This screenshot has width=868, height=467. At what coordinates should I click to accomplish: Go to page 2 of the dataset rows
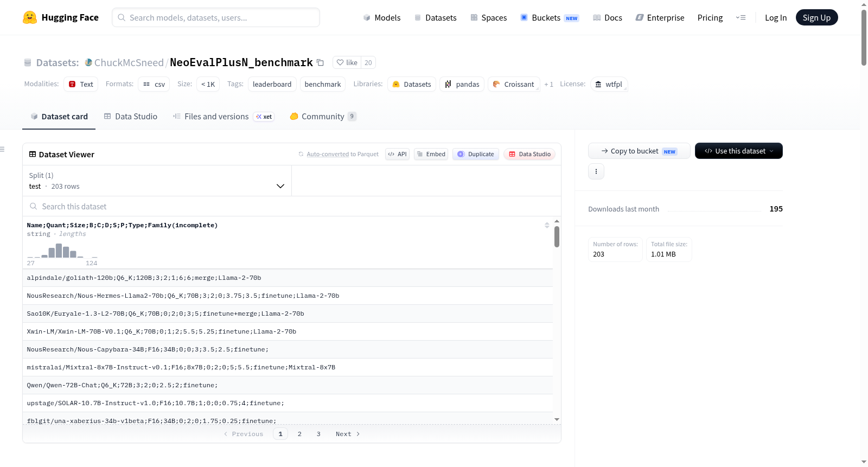(299, 434)
